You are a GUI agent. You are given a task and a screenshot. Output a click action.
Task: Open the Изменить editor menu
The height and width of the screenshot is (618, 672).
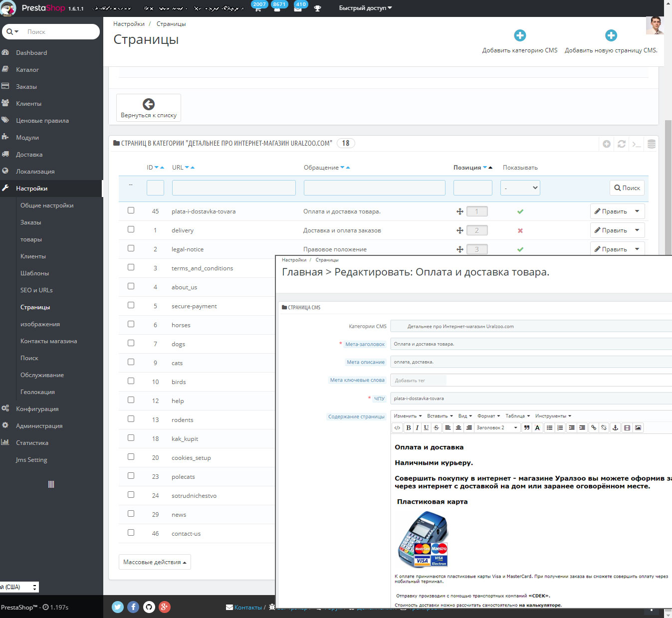pos(408,416)
